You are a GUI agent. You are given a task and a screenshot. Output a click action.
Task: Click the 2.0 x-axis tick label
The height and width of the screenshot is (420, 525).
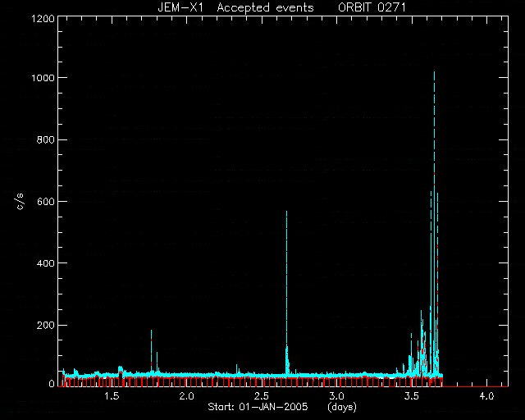tap(186, 396)
